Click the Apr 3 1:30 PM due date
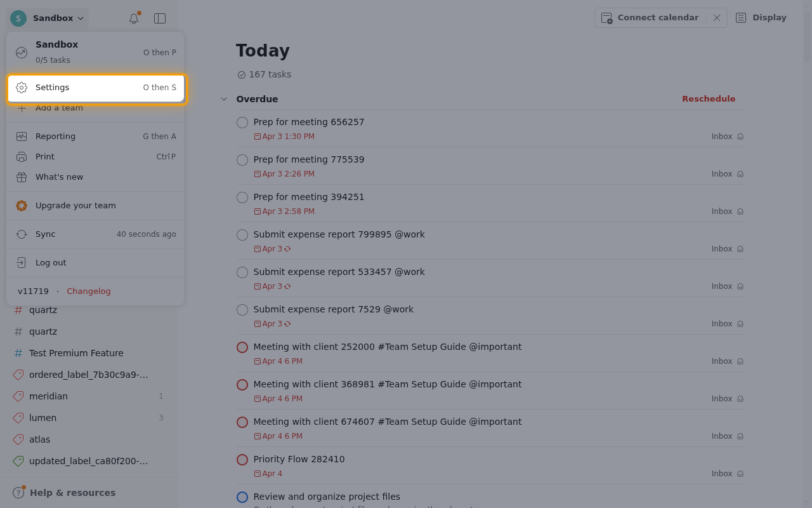 click(x=284, y=137)
